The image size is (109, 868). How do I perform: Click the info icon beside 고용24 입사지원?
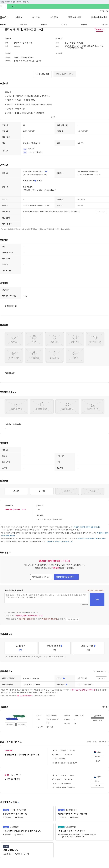95,646
